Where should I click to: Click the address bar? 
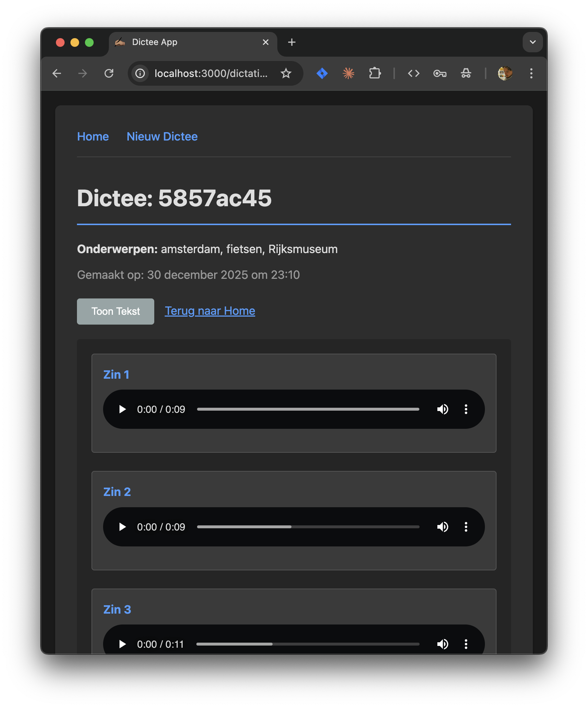click(211, 73)
